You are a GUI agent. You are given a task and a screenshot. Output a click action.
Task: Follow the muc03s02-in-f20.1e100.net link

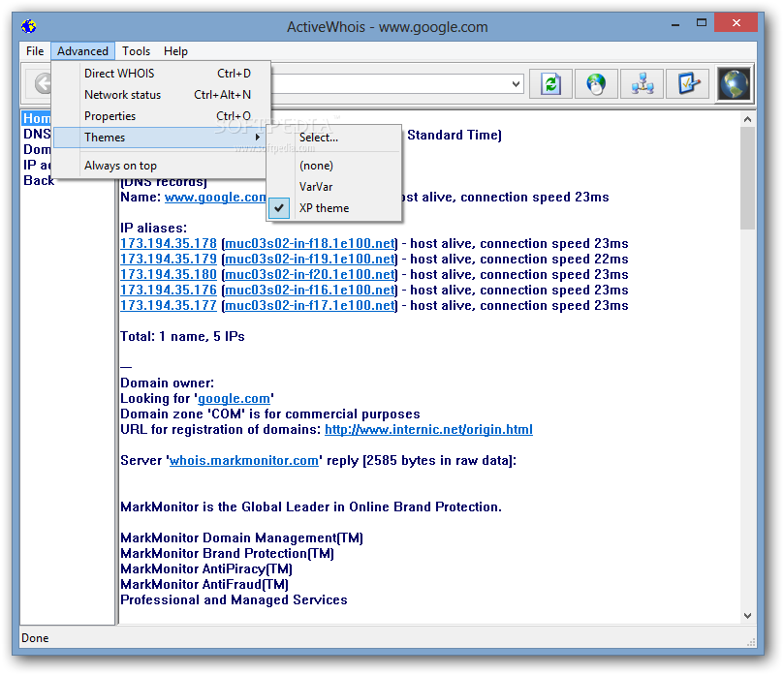pos(310,275)
